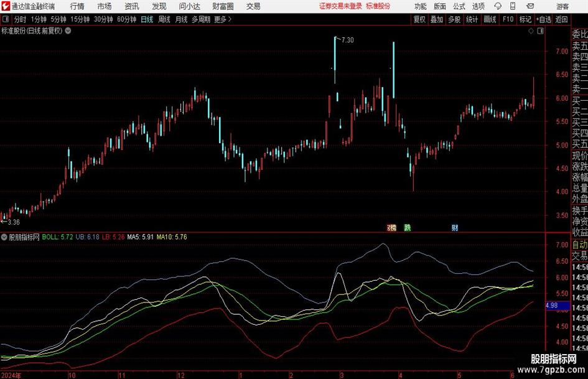The width and height of the screenshot is (588, 379).
Task: Open the 交易 menu
Action: coord(253,6)
